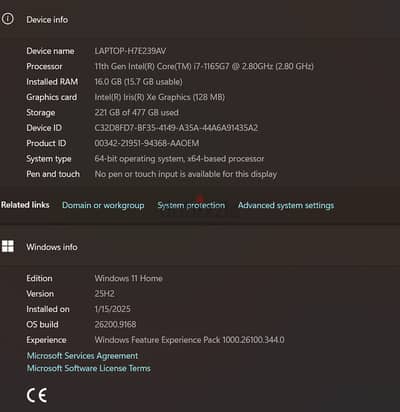Click the Experience label

point(46,340)
